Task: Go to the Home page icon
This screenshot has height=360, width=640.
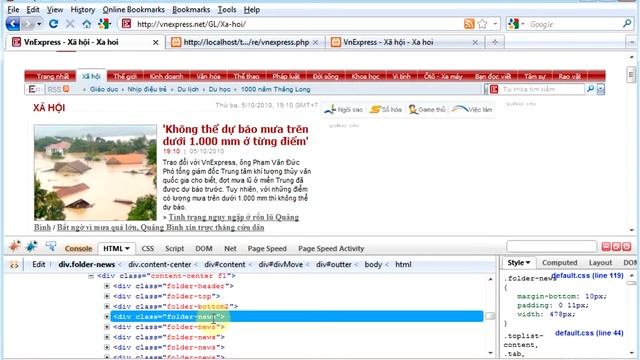Action: tap(87, 24)
